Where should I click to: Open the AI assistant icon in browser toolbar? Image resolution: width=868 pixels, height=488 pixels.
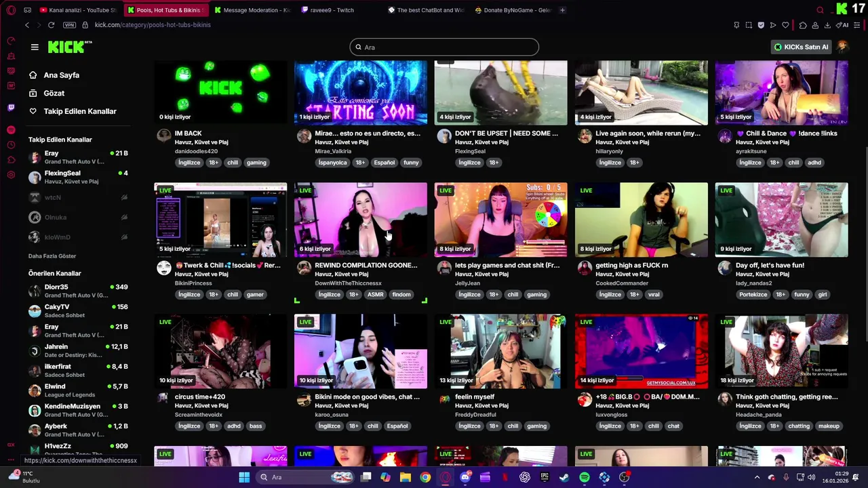[843, 25]
